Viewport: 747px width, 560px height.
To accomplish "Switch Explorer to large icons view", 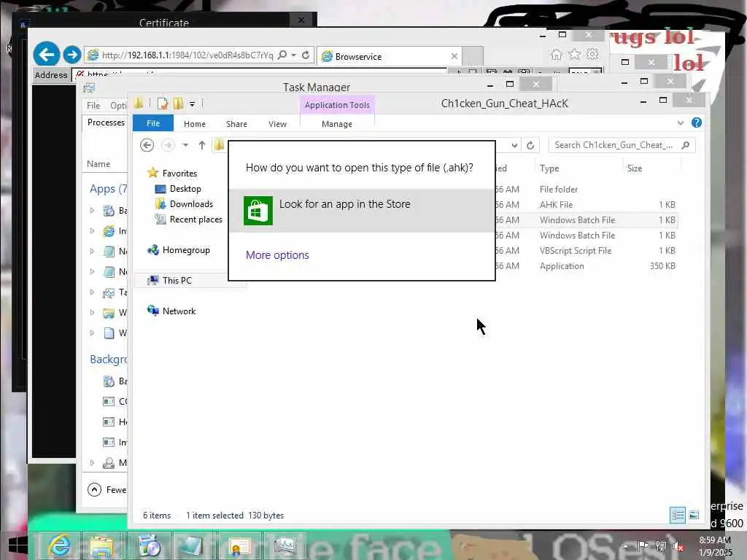I will pyautogui.click(x=694, y=515).
